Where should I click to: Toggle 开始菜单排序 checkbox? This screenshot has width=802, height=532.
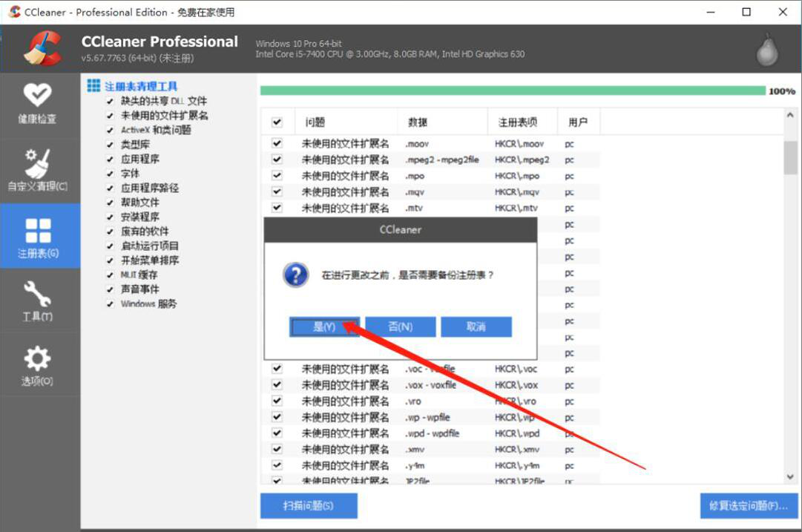[110, 260]
